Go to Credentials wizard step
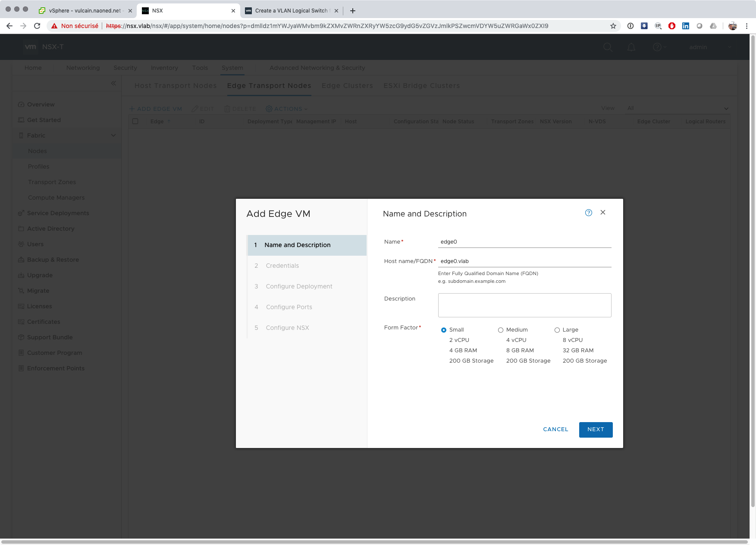This screenshot has width=756, height=545. tap(282, 266)
